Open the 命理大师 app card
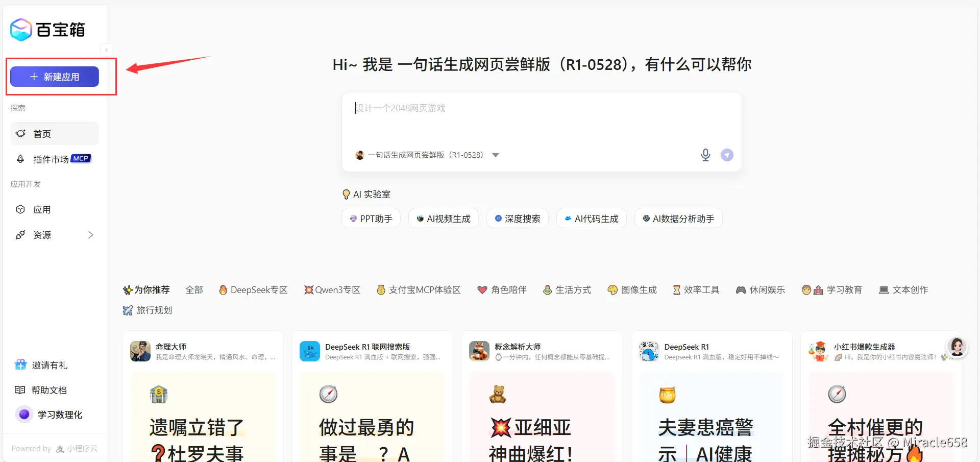The height and width of the screenshot is (462, 980). pos(202,351)
